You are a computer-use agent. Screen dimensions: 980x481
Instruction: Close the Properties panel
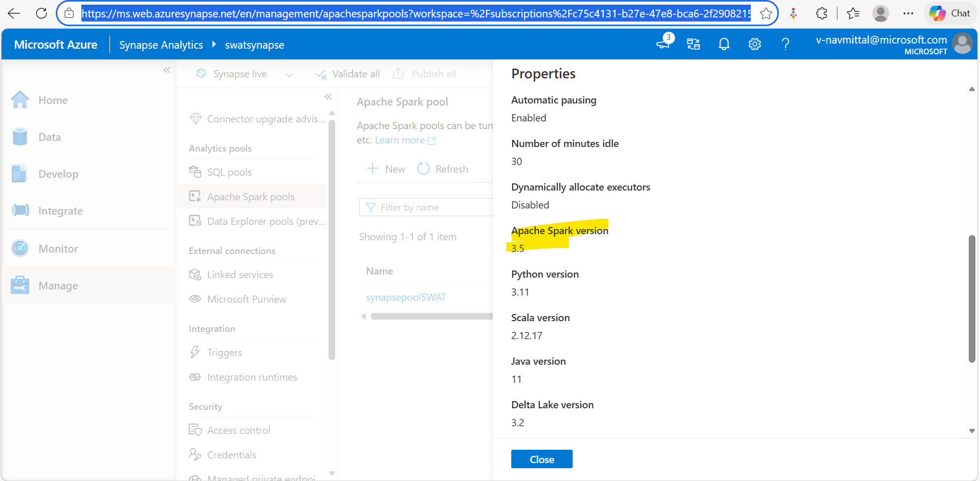541,459
